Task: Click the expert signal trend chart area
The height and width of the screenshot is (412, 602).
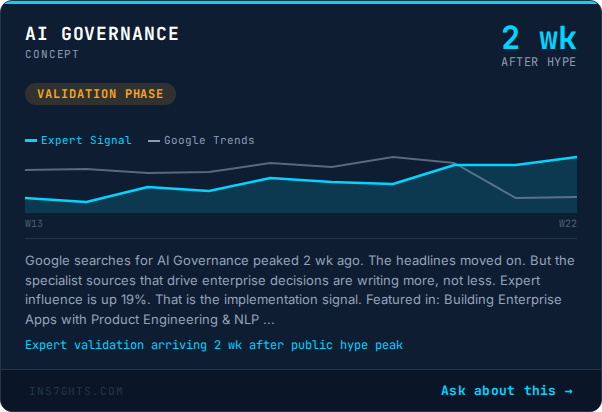Action: point(301,184)
